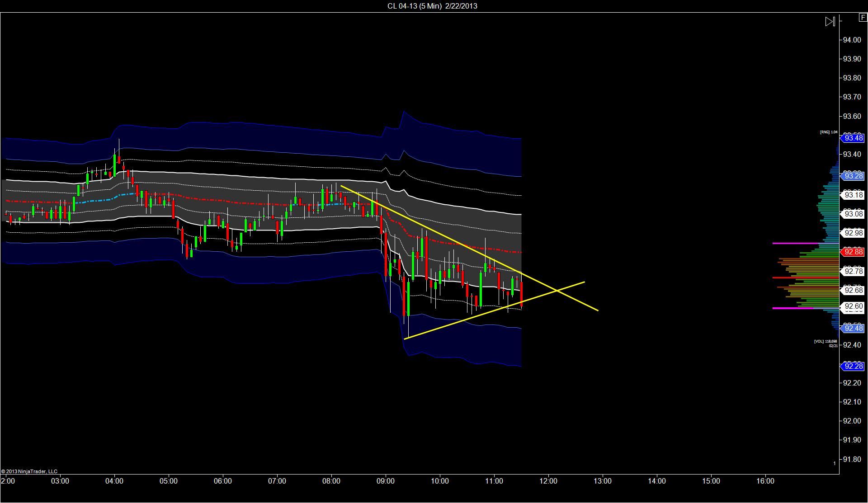
Task: Click the blue 93.48 price marker
Action: coord(852,138)
